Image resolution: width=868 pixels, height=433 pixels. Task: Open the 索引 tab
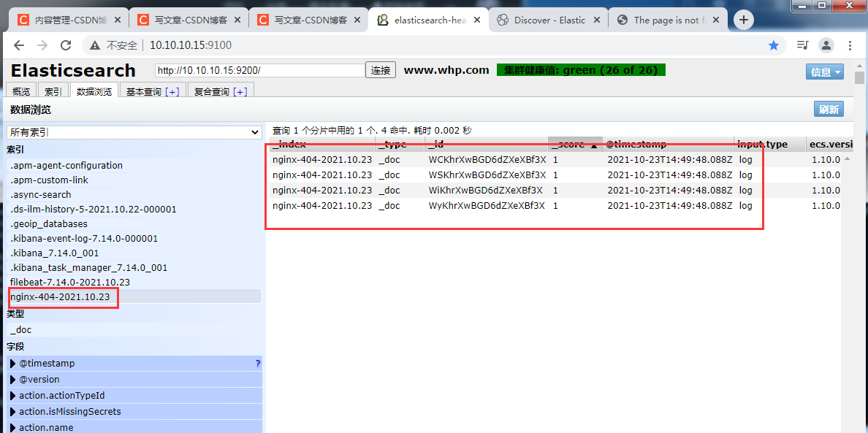point(53,91)
